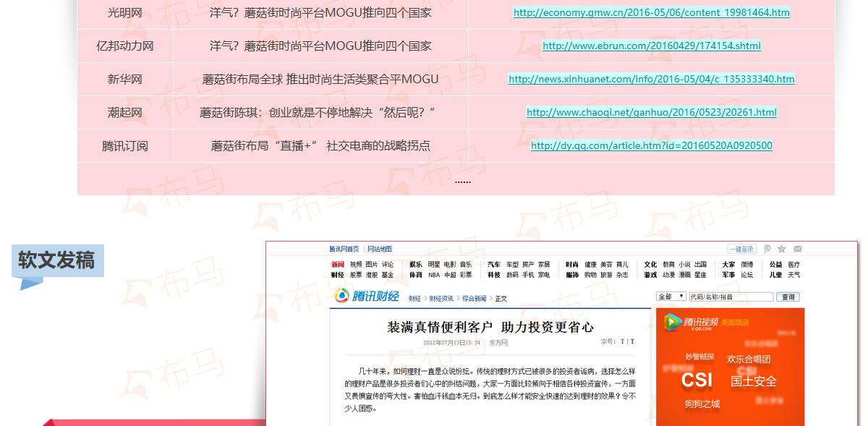The height and width of the screenshot is (426, 868).
Task: Click the Tencent Finance (腾讯财经) logo
Action: click(367, 297)
